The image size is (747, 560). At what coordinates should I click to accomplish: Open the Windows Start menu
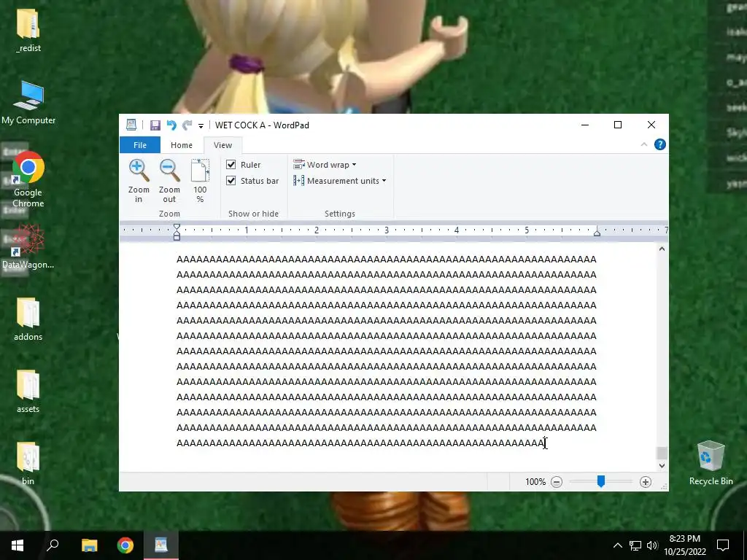point(18,545)
